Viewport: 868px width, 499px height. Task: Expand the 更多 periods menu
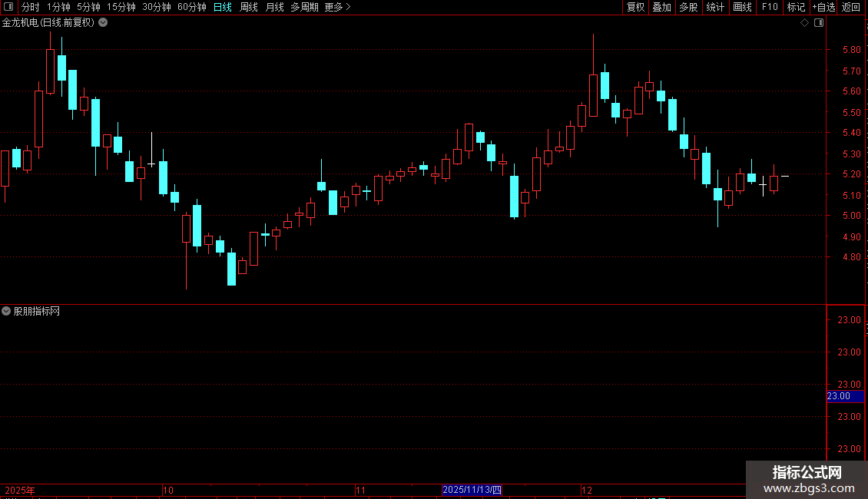point(337,7)
